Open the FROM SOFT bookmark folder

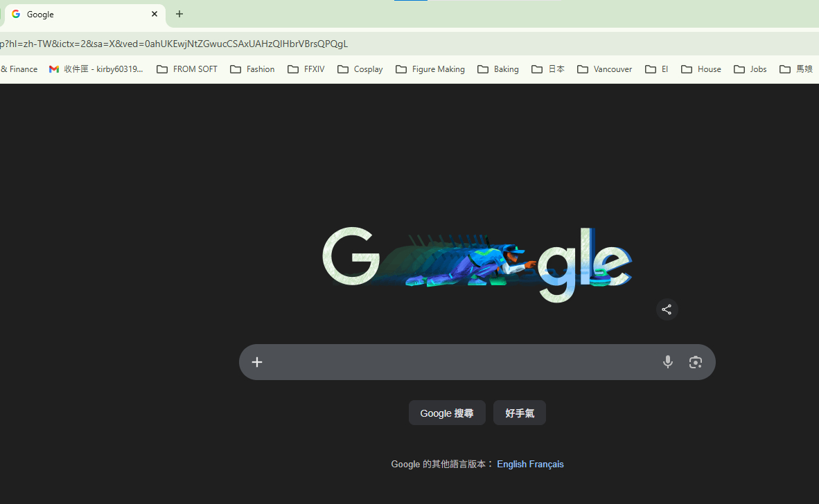[187, 69]
